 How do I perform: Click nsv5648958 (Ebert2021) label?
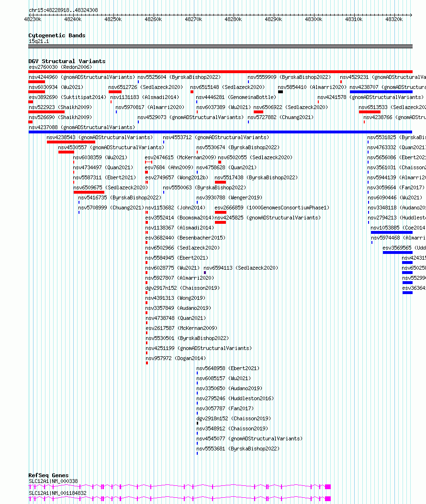[x=228, y=368]
